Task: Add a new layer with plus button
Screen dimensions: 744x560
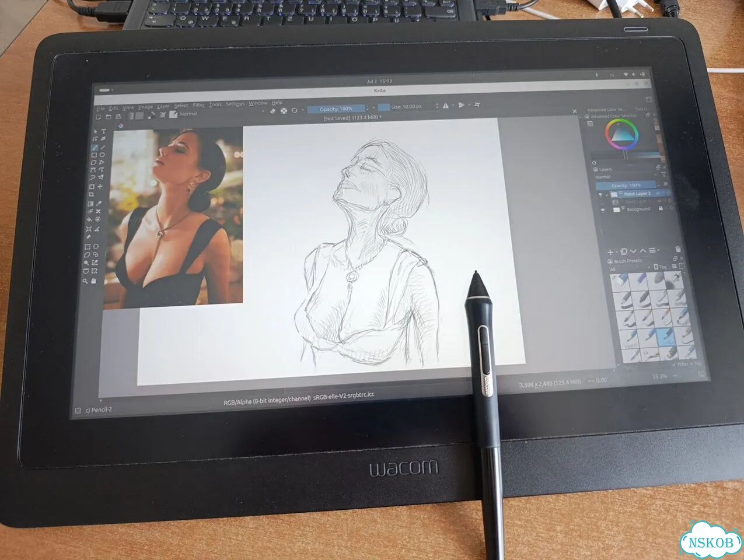Action: point(610,252)
